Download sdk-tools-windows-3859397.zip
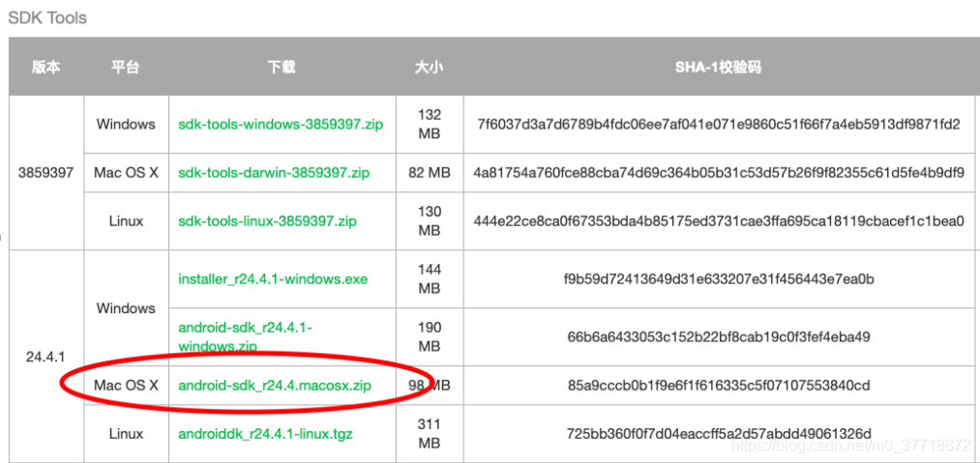This screenshot has height=463, width=980. tap(281, 125)
